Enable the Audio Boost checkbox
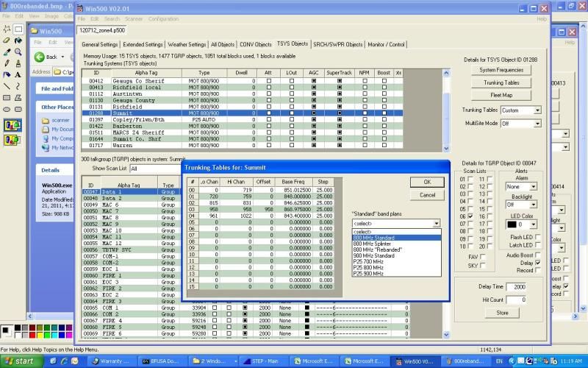Image resolution: width=588 pixels, height=368 pixels. coord(538,255)
